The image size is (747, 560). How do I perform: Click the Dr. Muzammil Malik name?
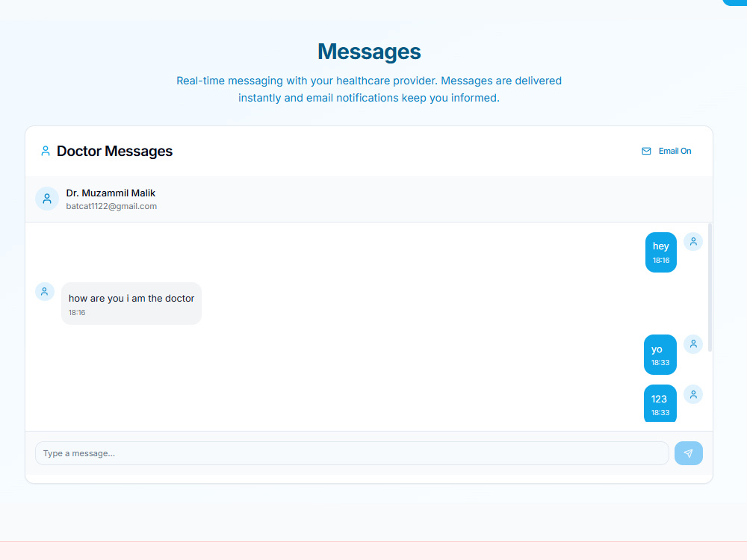pyautogui.click(x=111, y=193)
